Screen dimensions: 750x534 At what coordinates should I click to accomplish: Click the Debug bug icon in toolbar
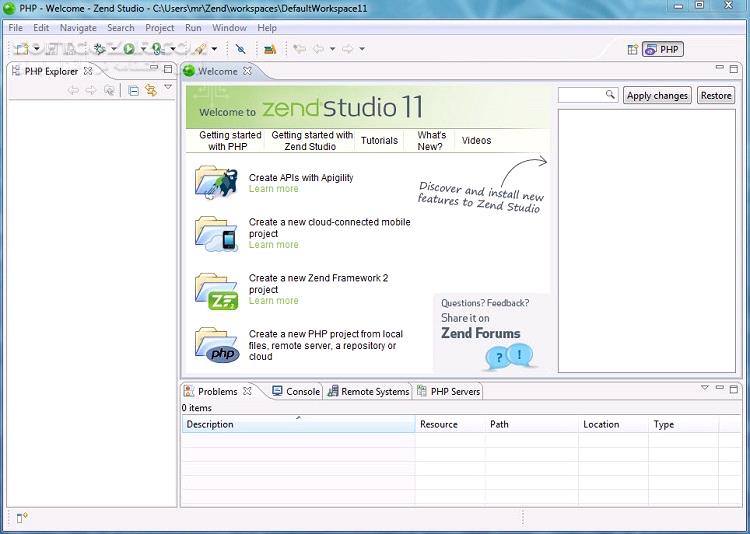tap(99, 49)
